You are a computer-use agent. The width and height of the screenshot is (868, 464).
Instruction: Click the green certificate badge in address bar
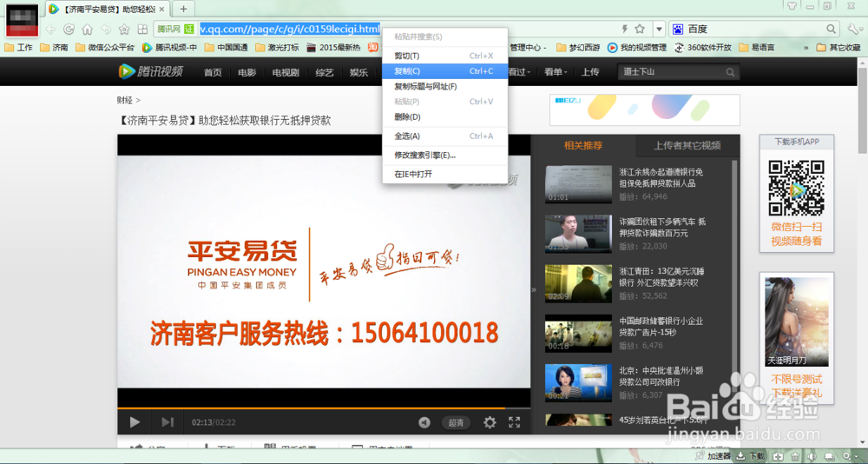coord(189,29)
